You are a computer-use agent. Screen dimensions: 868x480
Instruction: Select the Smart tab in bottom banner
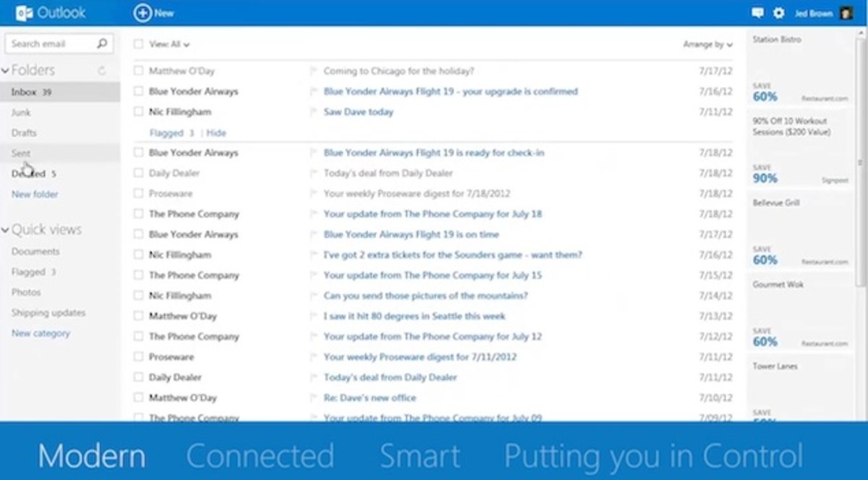coord(420,456)
